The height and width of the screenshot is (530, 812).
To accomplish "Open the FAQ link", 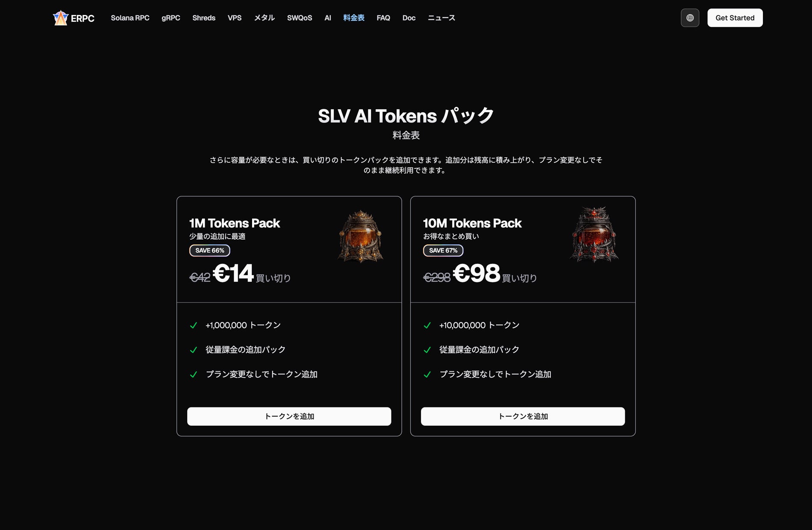I will pyautogui.click(x=383, y=18).
